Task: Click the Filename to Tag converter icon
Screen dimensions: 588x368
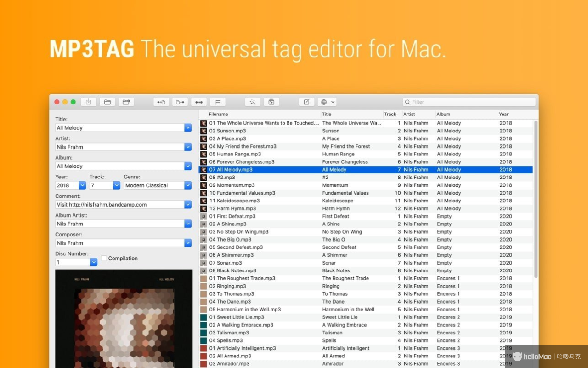Action: coord(180,102)
